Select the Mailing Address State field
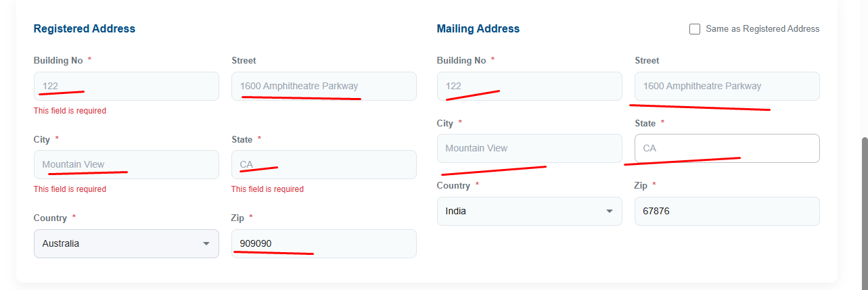868x290 pixels. tap(727, 148)
